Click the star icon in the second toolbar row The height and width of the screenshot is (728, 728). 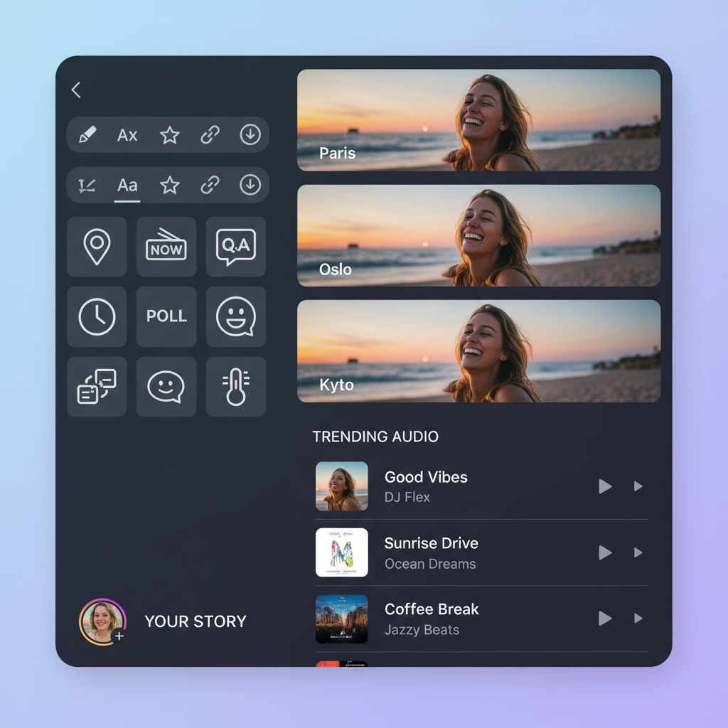tap(169, 186)
